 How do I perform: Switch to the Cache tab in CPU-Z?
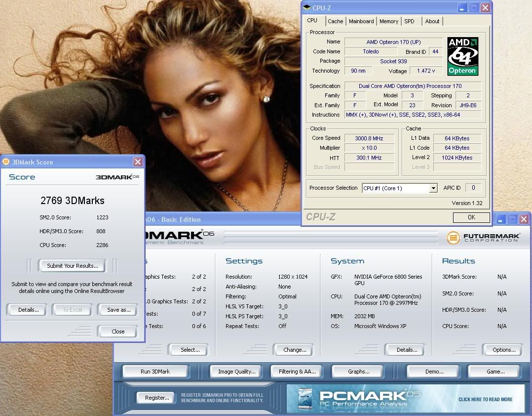[335, 21]
